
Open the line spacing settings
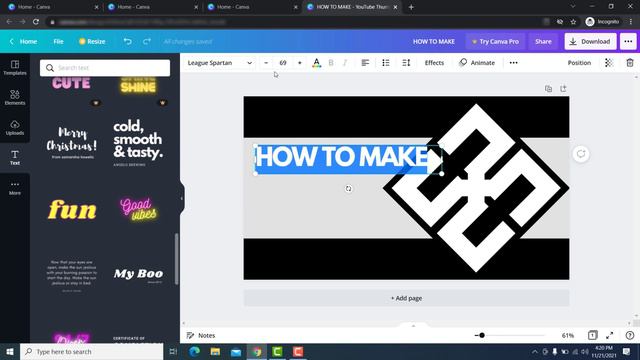pos(406,63)
